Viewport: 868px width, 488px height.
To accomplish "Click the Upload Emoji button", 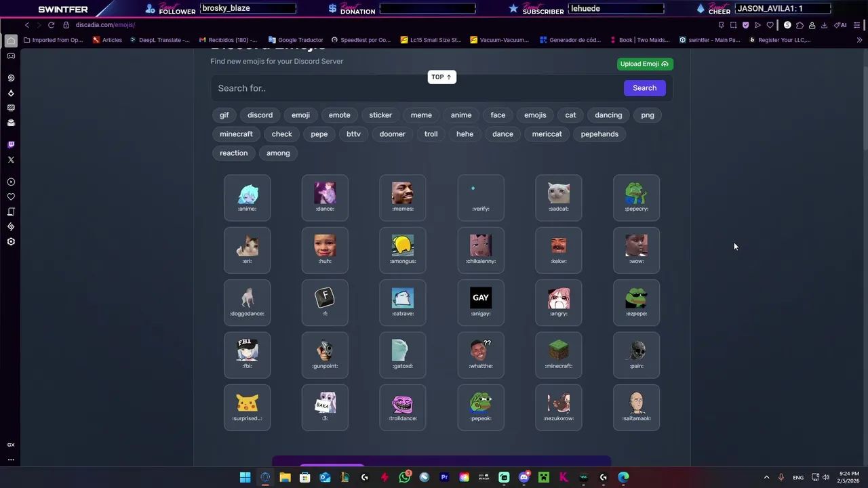I will [645, 64].
